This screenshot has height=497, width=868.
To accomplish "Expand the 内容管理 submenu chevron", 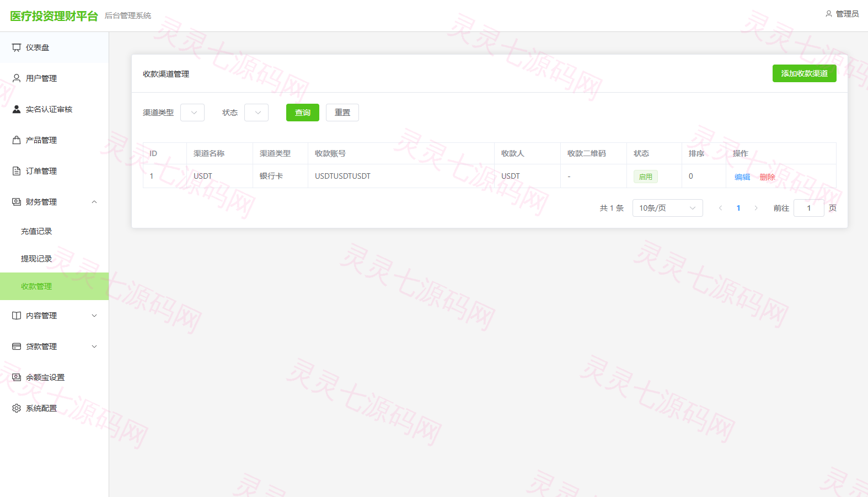I will pos(94,316).
